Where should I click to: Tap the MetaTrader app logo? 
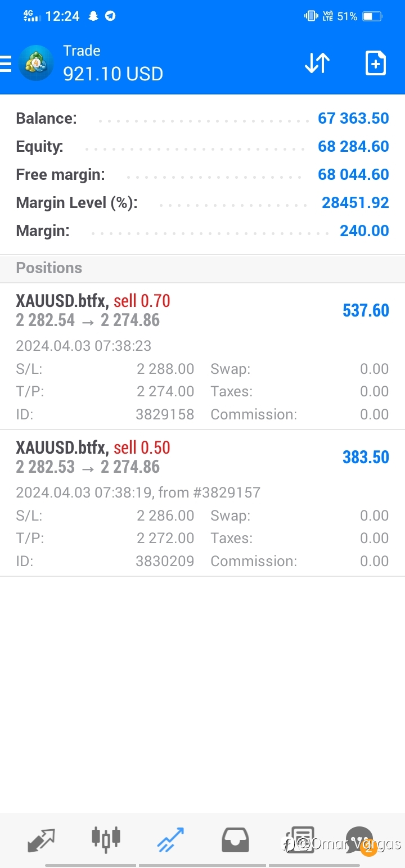pyautogui.click(x=36, y=63)
